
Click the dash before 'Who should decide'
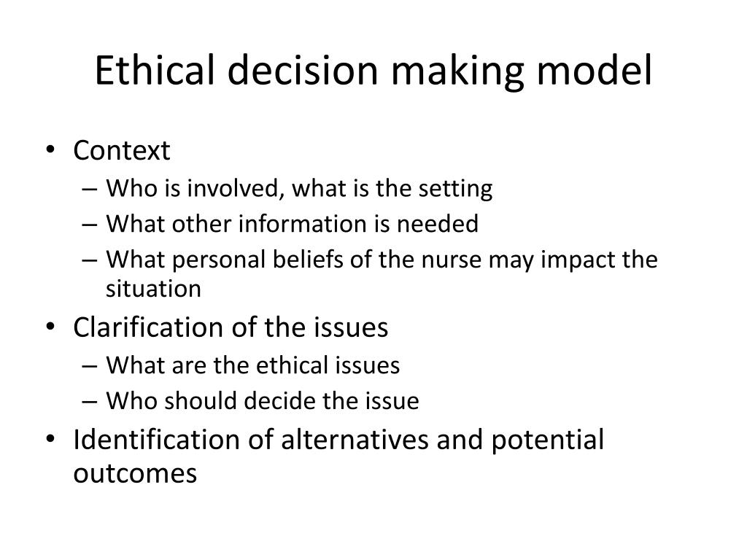pyautogui.click(x=90, y=402)
